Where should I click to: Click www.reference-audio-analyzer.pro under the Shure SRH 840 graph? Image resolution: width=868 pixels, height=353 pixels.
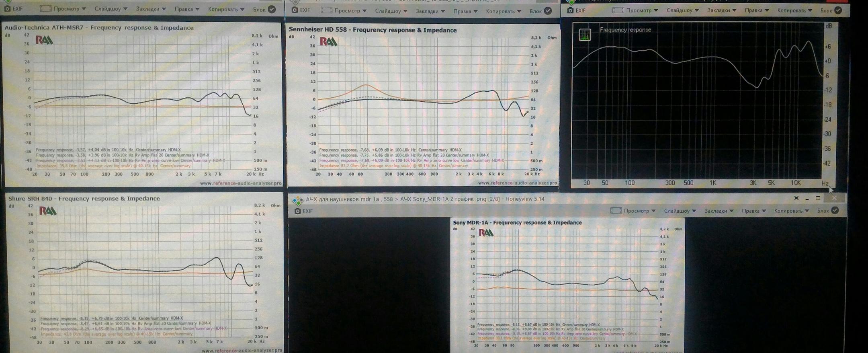[242, 350]
